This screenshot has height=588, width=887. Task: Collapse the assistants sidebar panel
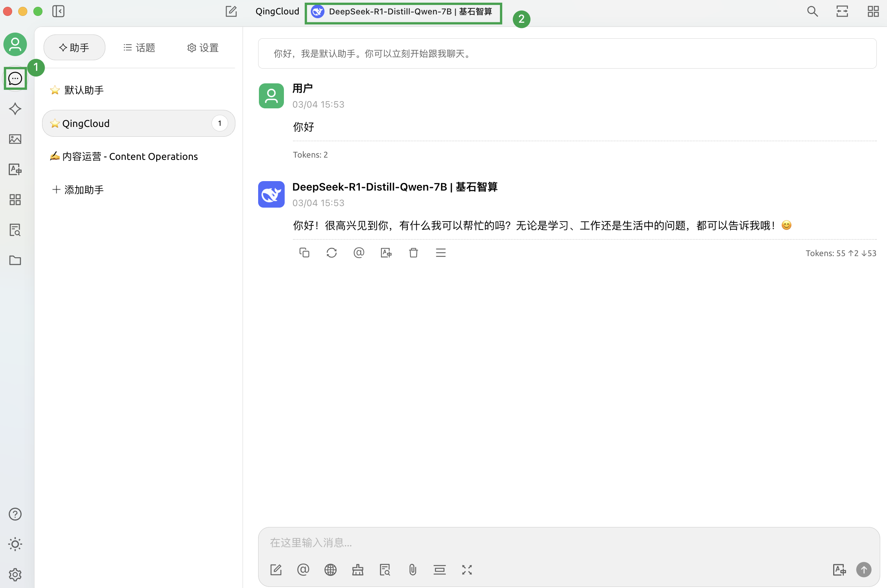click(x=58, y=11)
